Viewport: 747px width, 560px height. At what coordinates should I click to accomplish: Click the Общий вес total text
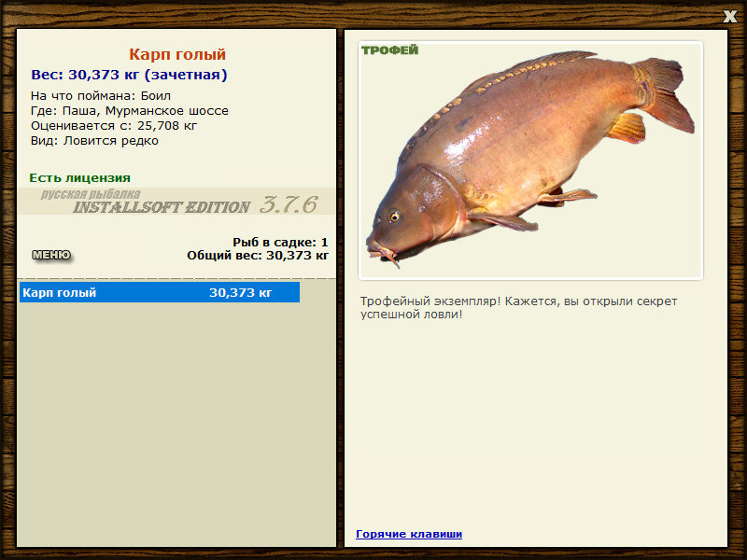click(258, 256)
